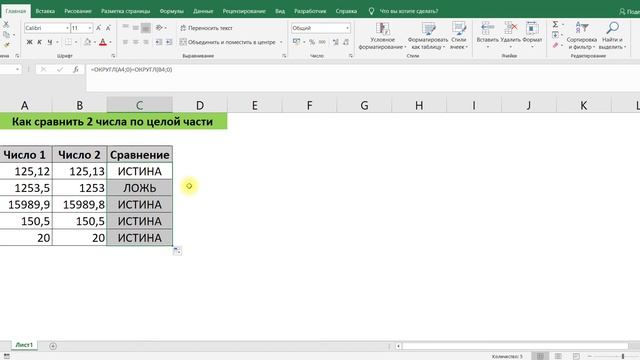Viewport: 640px width, 360px height.
Task: Open the Разметка страницы ribbon tab
Action: [125, 11]
